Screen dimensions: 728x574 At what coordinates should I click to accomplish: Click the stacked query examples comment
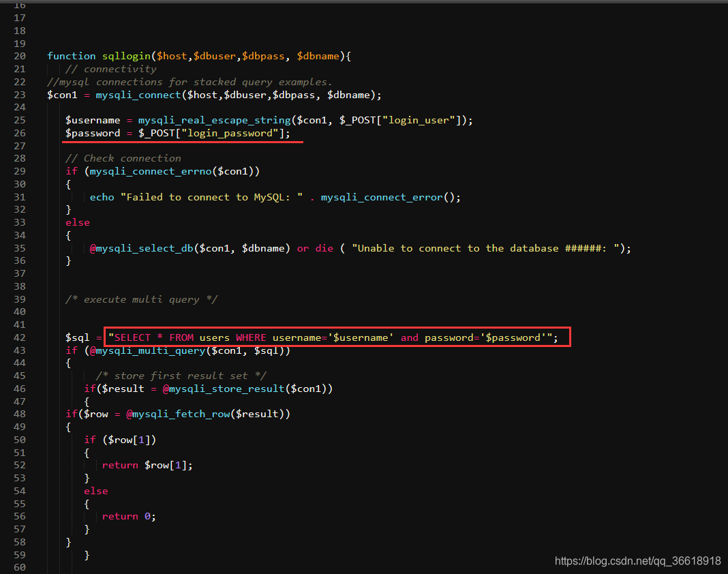[x=189, y=82]
